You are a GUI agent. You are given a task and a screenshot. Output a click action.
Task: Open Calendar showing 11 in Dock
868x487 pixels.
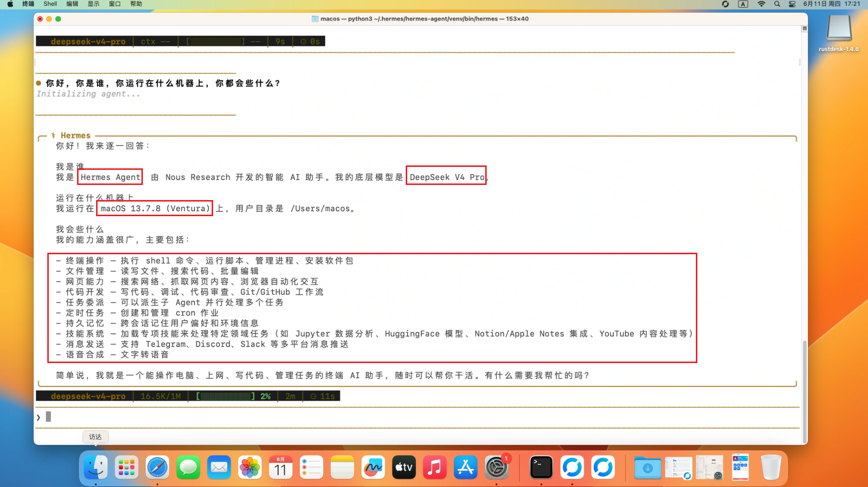(280, 467)
